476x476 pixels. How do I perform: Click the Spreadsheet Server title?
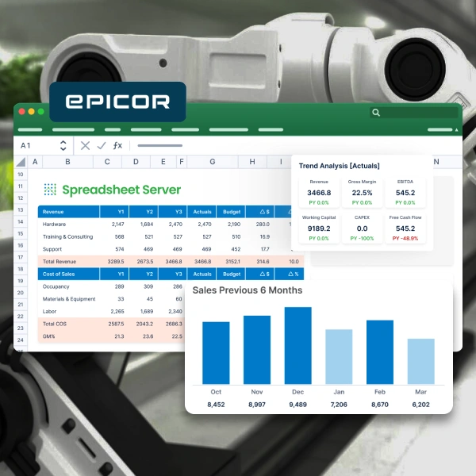click(x=121, y=190)
